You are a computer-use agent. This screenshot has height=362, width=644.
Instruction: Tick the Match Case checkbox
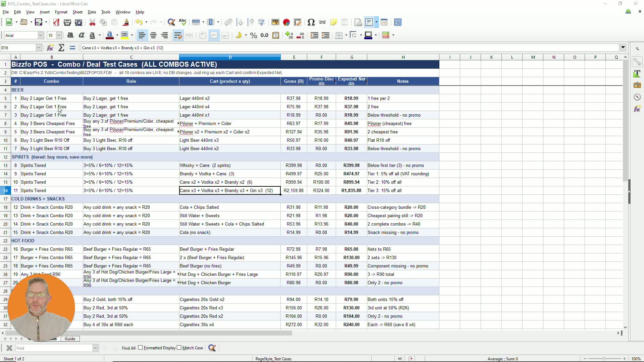click(179, 348)
